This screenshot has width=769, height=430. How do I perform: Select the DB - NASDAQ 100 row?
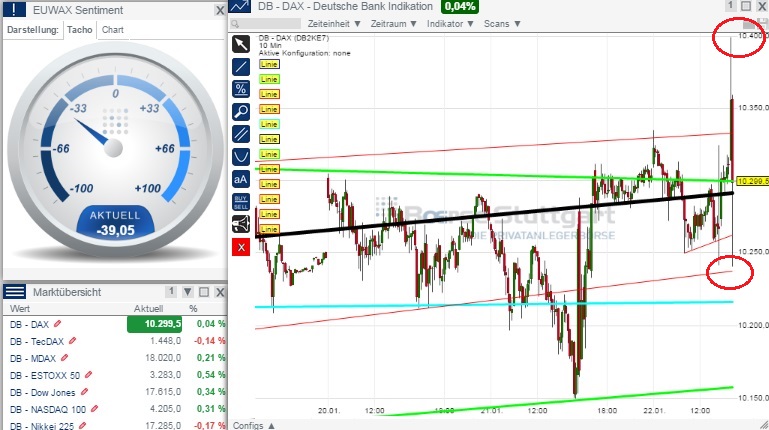[115, 408]
